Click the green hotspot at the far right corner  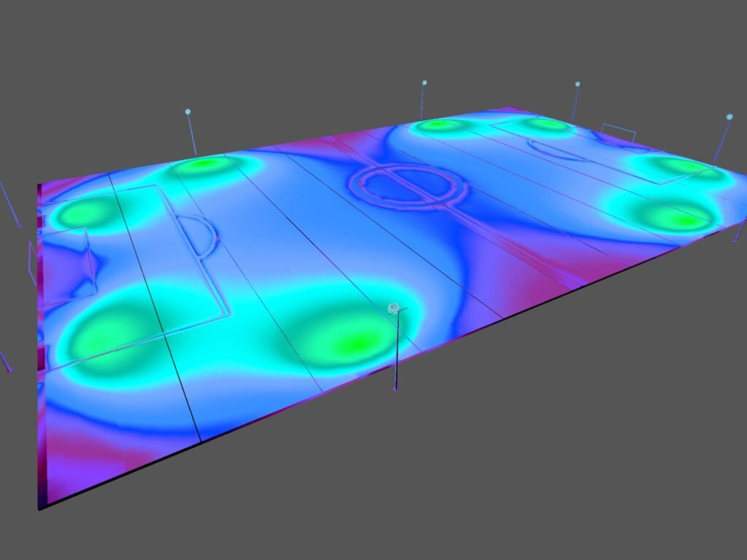pos(682,167)
